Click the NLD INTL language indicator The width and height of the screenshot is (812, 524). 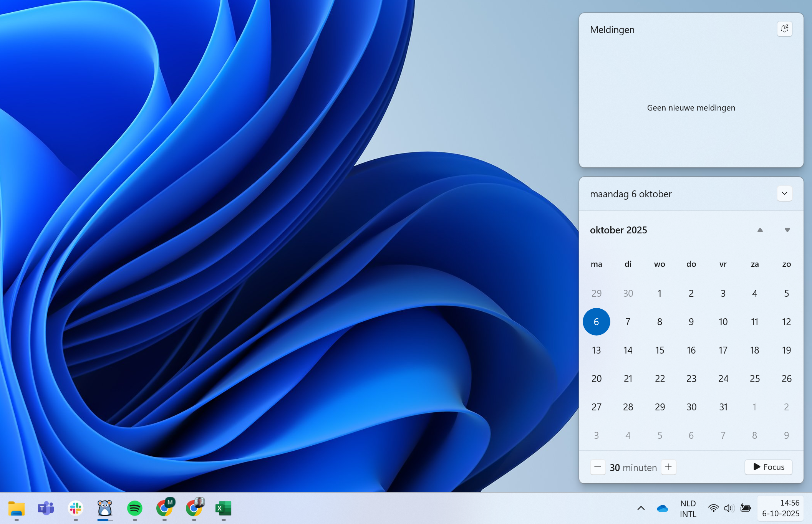click(x=688, y=508)
